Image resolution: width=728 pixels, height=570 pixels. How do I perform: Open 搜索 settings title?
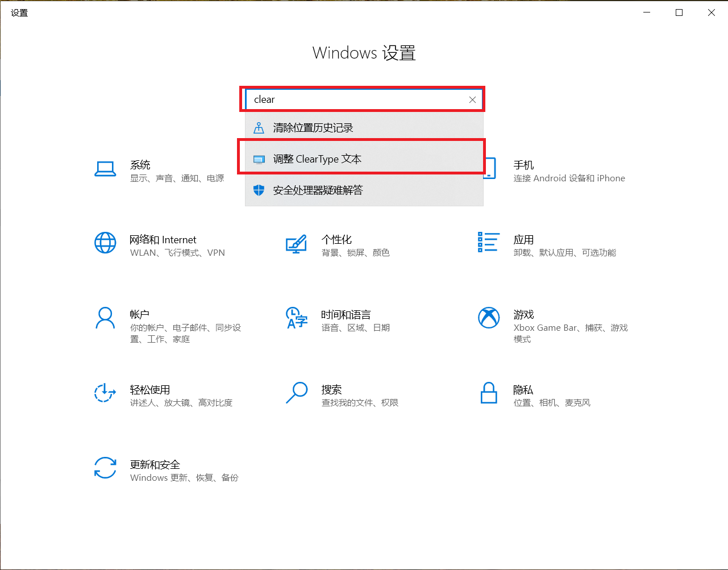point(331,390)
